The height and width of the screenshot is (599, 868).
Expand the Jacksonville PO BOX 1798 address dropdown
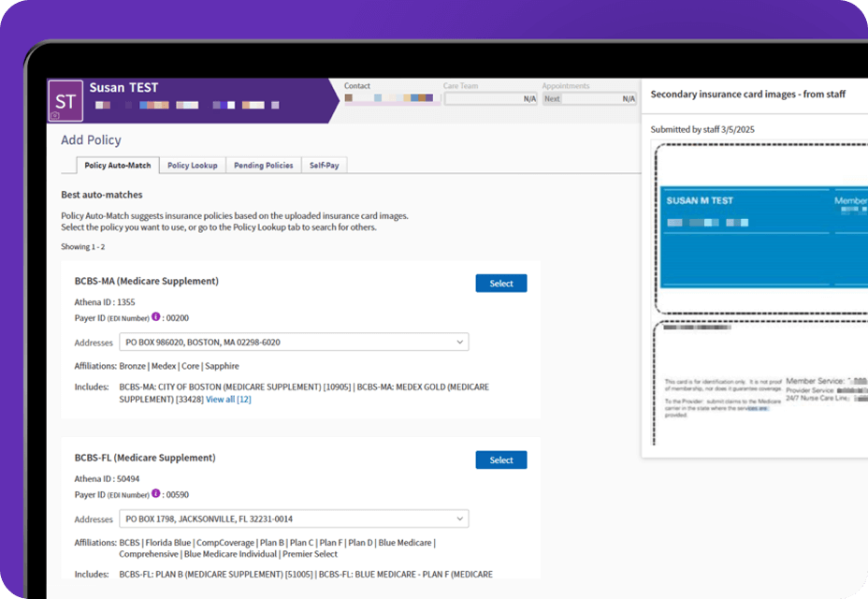point(294,519)
